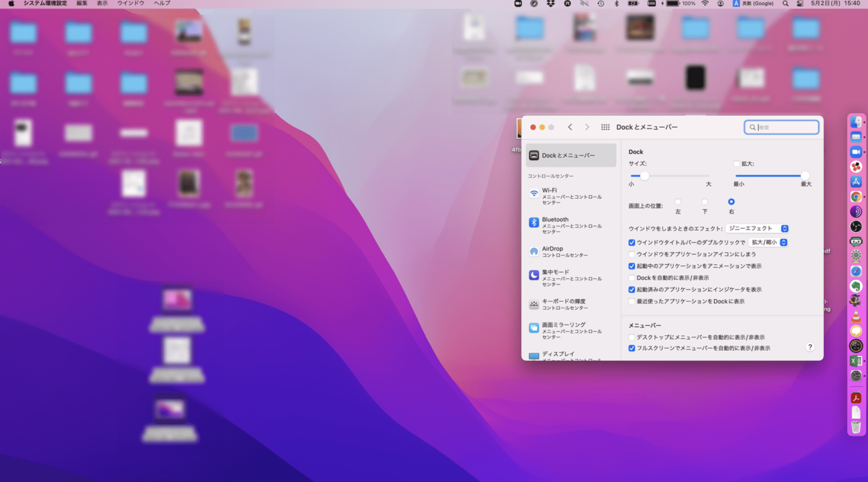Enable 最近使ったアプリケーションをDockに表示 checkbox

click(632, 301)
